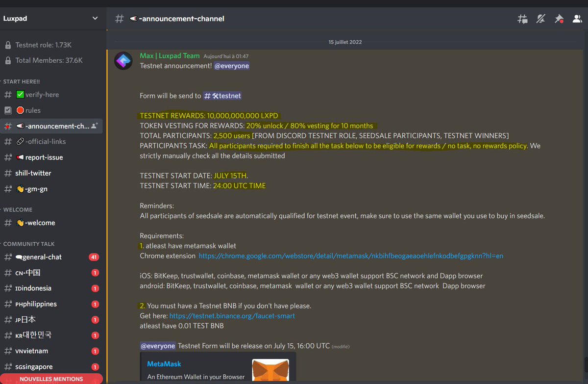
Task: Click the 24:00 UTC TIME text
Action: (239, 186)
